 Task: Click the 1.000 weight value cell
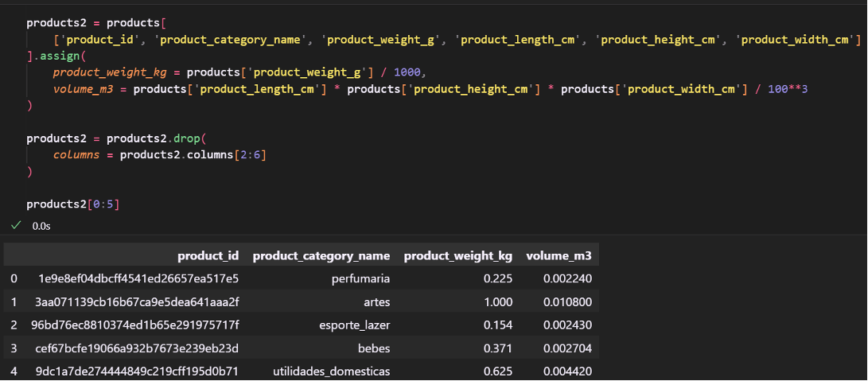click(496, 301)
